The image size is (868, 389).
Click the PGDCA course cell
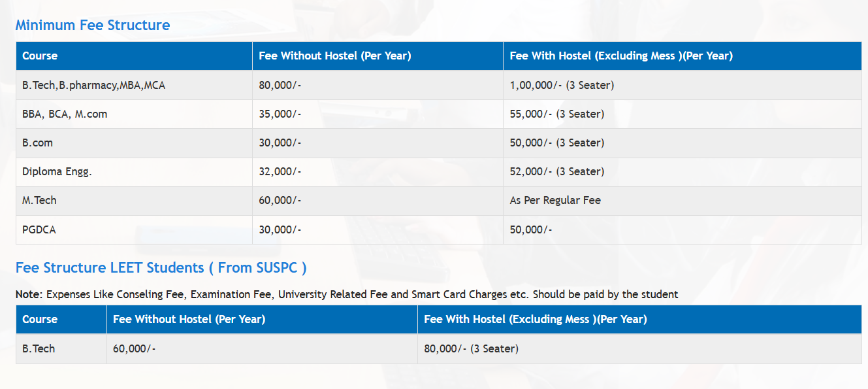pyautogui.click(x=39, y=229)
